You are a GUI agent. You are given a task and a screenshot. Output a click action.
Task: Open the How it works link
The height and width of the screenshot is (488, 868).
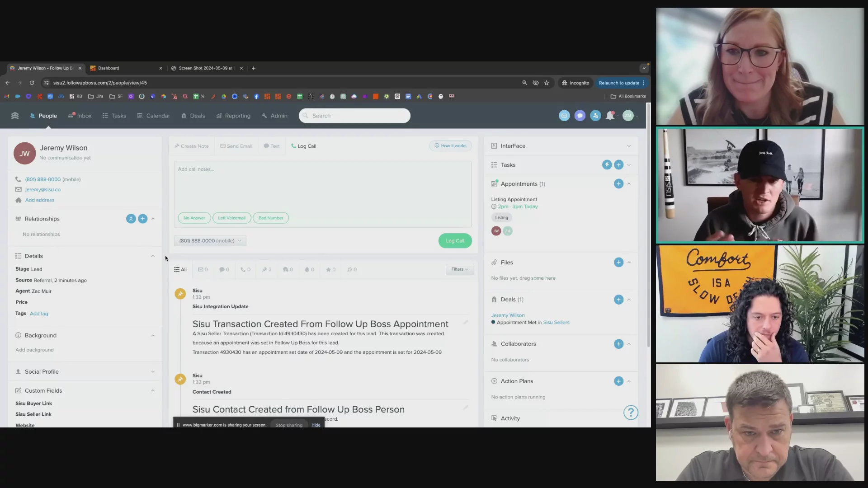(450, 146)
